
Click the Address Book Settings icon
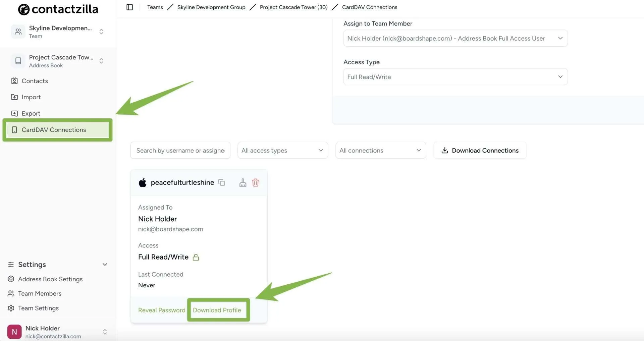click(11, 279)
